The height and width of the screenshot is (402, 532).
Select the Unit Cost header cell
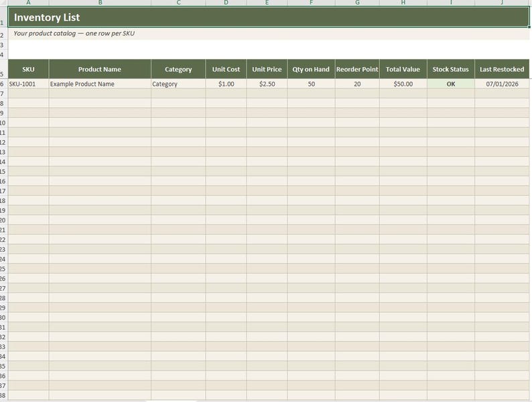226,69
